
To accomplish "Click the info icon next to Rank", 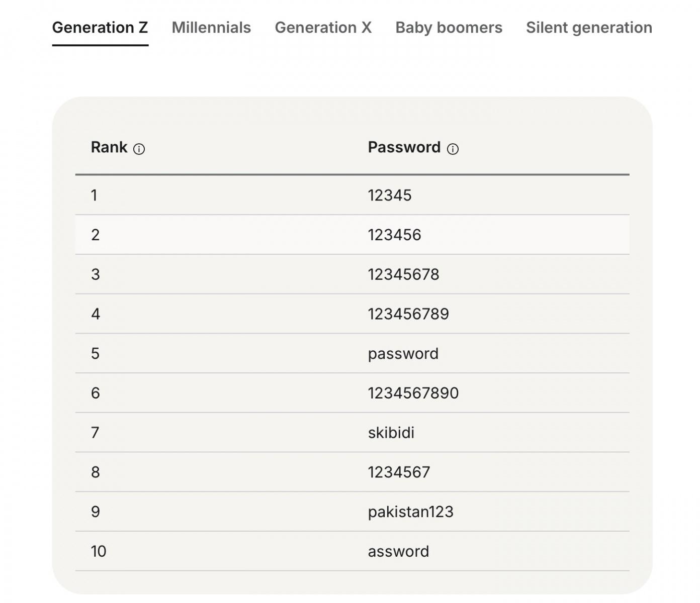I will point(139,149).
